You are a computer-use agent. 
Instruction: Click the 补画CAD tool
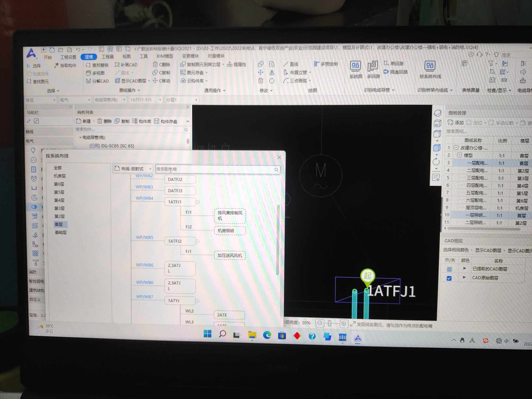pyautogui.click(x=126, y=65)
